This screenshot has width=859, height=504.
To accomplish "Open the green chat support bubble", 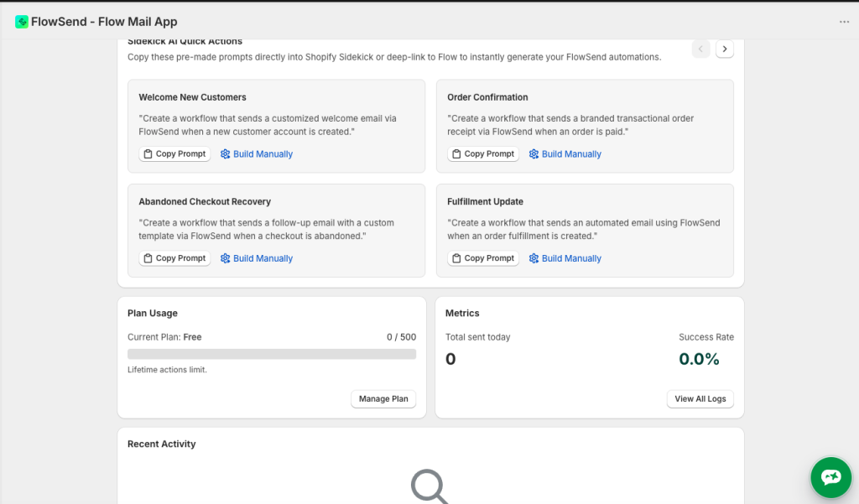I will click(x=830, y=477).
